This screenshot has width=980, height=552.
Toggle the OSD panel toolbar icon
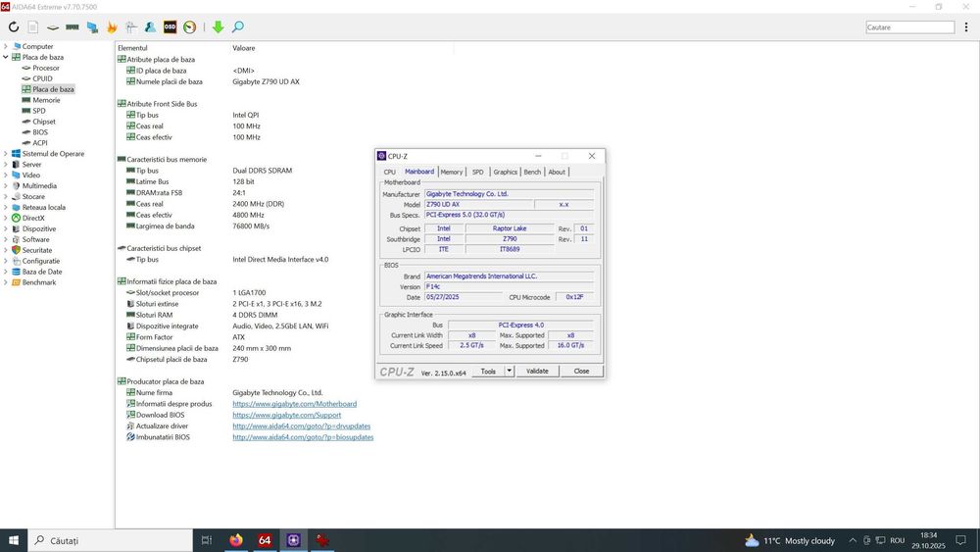click(x=170, y=26)
